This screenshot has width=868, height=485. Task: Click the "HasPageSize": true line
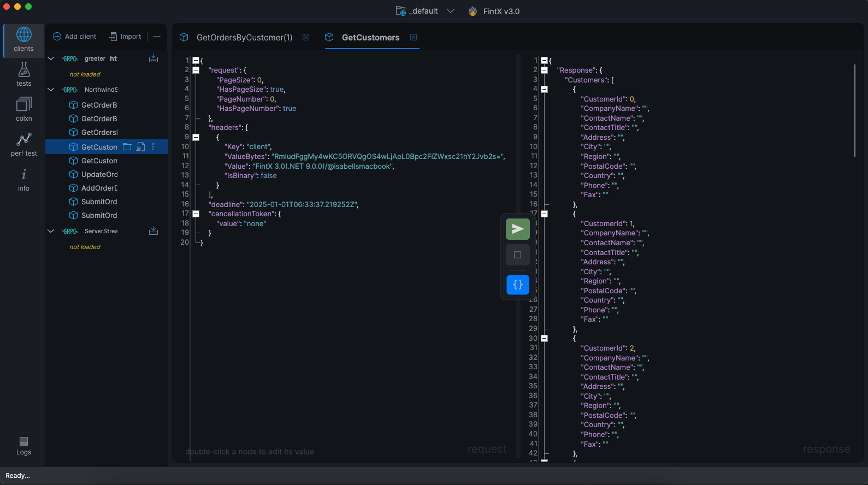pyautogui.click(x=251, y=89)
